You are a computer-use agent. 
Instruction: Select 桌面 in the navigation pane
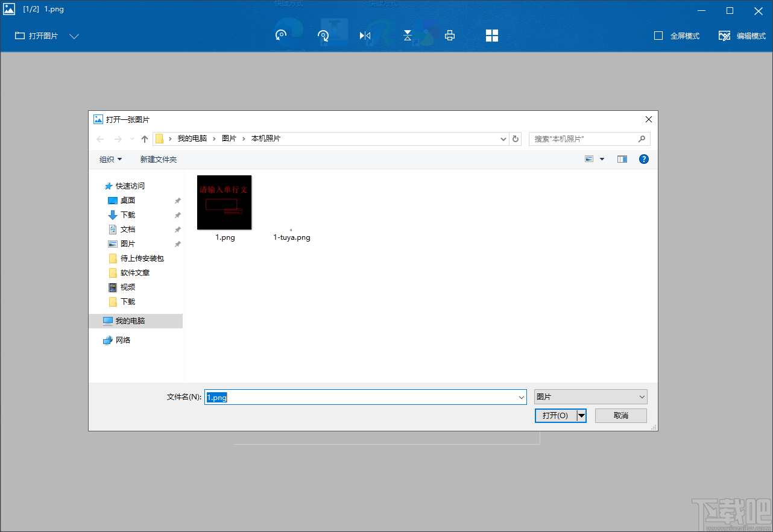pos(127,200)
